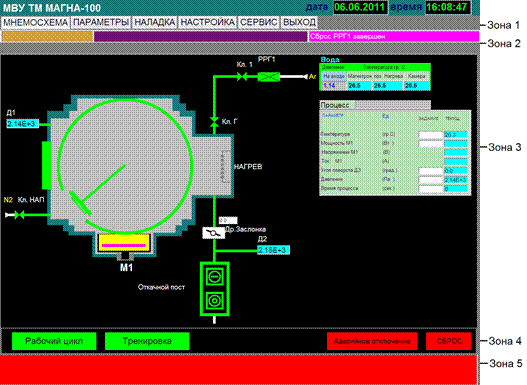Open the ПАРАМЕТРЫ menu
Screen dimensions: 527x385
pyautogui.click(x=101, y=23)
